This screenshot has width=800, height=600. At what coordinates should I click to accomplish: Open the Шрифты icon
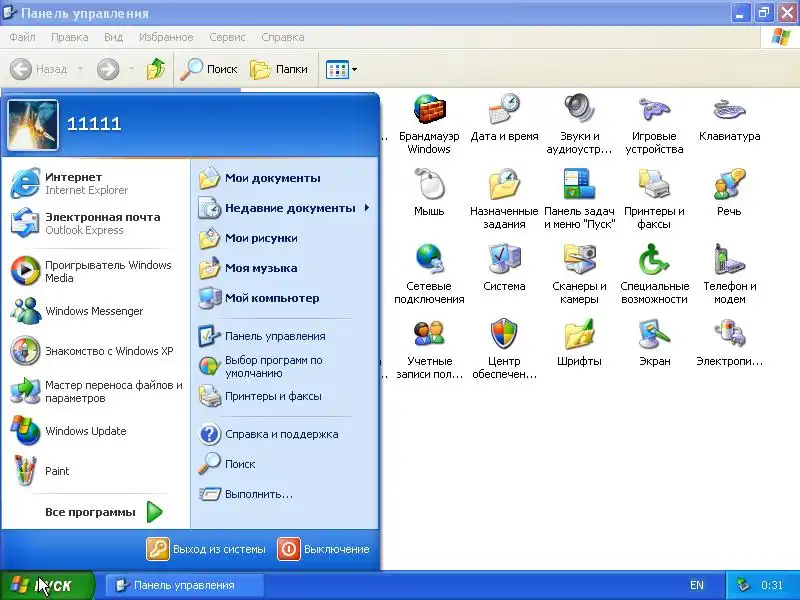tap(579, 343)
